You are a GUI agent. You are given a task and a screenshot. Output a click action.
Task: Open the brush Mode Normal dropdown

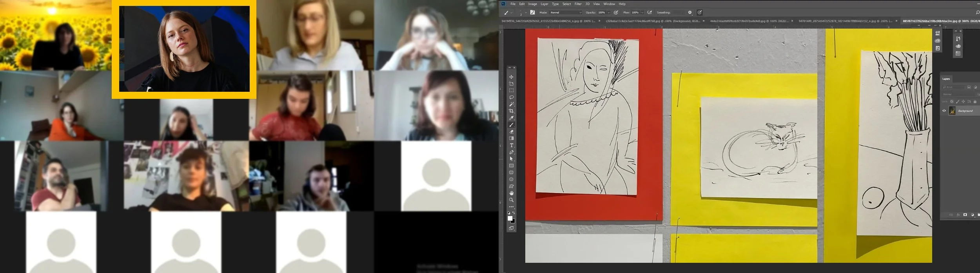[566, 13]
